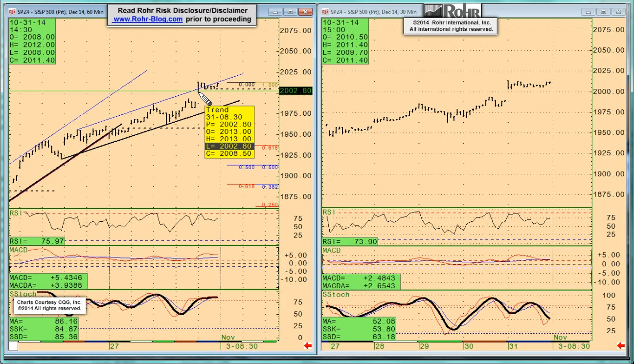The width and height of the screenshot is (634, 364).
Task: Click the red scroll arrow on the 60 Min chart
Action: tap(308, 346)
